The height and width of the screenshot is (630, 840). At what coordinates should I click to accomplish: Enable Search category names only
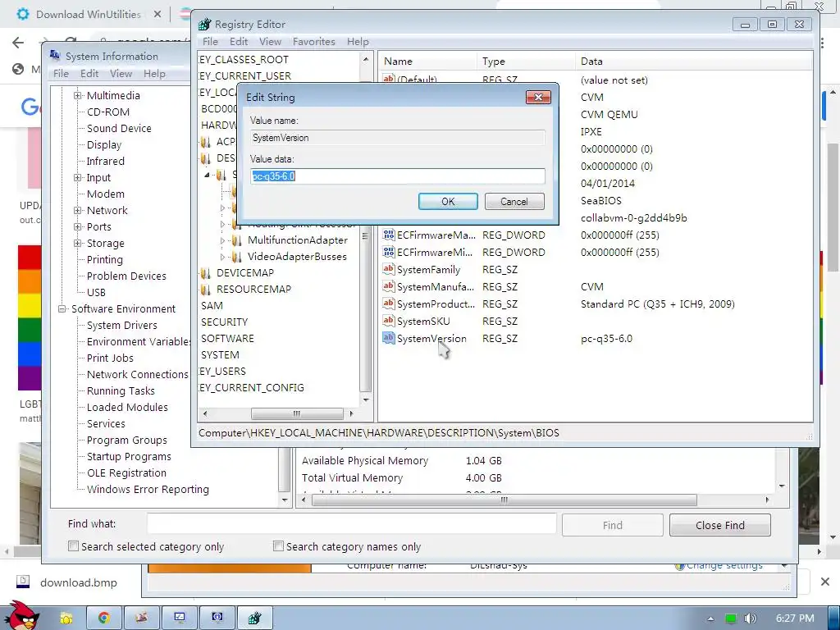click(x=278, y=546)
